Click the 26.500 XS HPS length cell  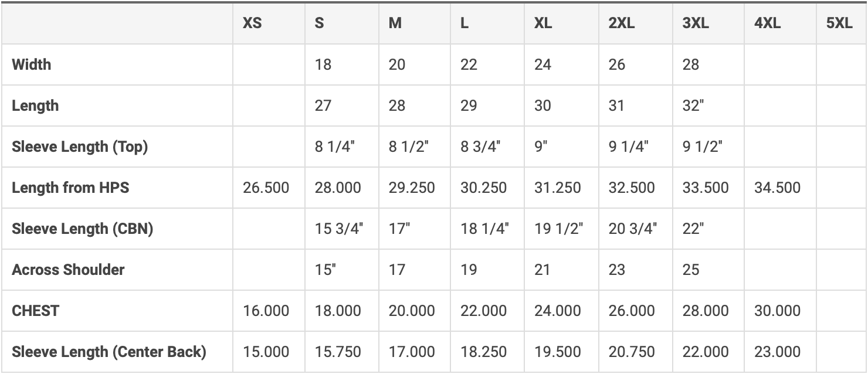tap(266, 188)
